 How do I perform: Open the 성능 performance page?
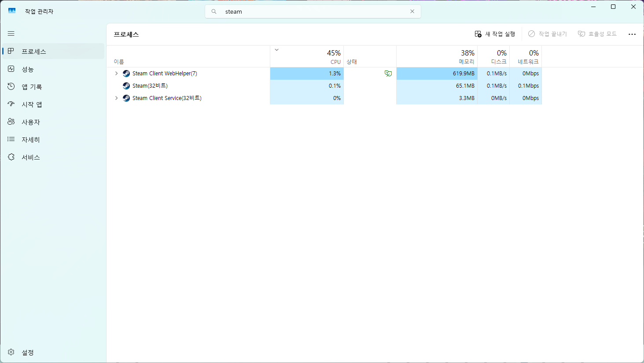[53, 69]
